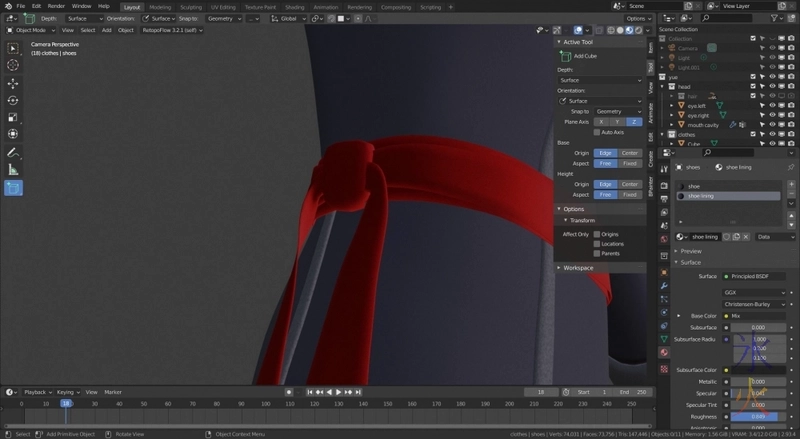Screen dimensions: 800x439
Task: Click the Select Box tool
Action: (x=13, y=47)
